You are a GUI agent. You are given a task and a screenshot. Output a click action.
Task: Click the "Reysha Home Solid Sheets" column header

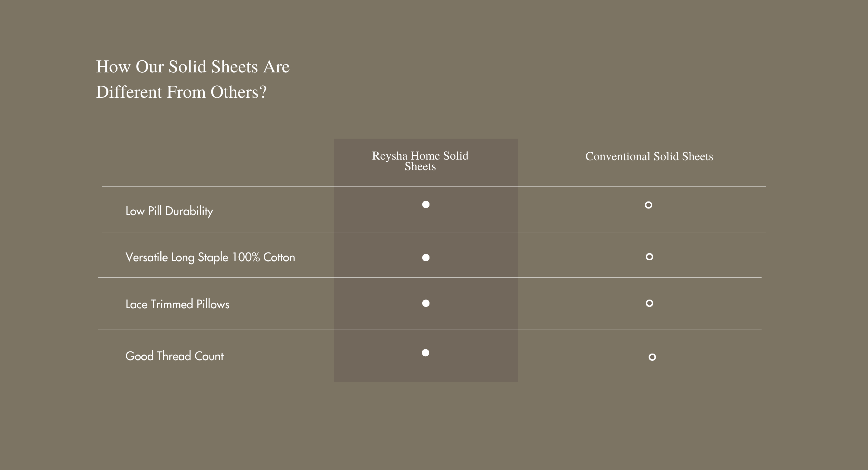[x=420, y=161]
